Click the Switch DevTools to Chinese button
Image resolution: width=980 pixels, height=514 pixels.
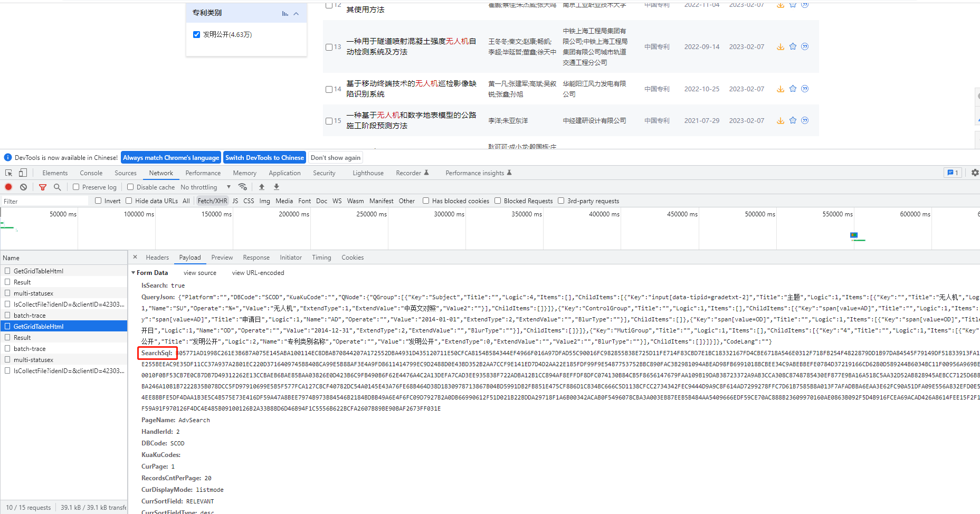pos(264,157)
